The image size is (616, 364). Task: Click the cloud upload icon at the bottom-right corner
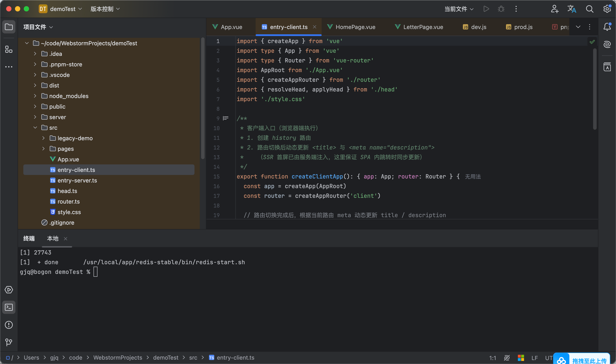pyautogui.click(x=561, y=360)
